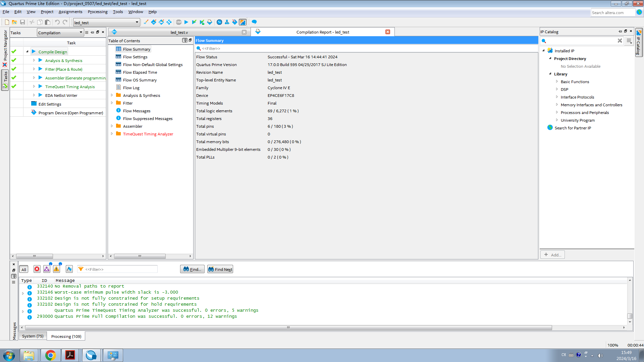The image size is (644, 362).
Task: Expand TimeQuest Timing Analyzer report folder
Action: (112, 134)
